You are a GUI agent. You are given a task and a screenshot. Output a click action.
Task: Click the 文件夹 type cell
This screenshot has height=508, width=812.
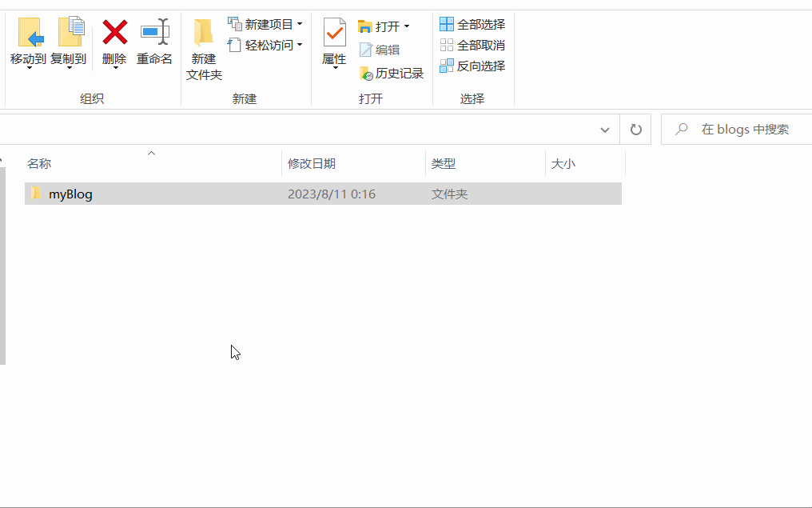point(449,194)
